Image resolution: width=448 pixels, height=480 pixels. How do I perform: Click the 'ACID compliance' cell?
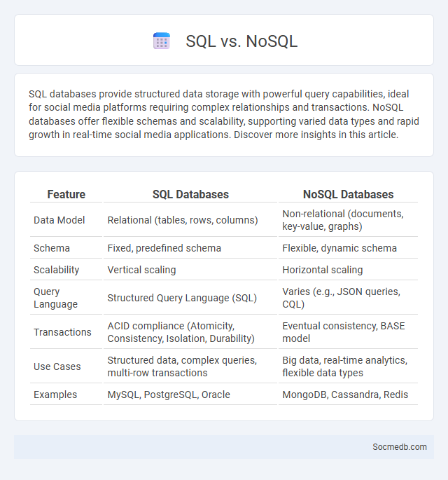(x=190, y=332)
